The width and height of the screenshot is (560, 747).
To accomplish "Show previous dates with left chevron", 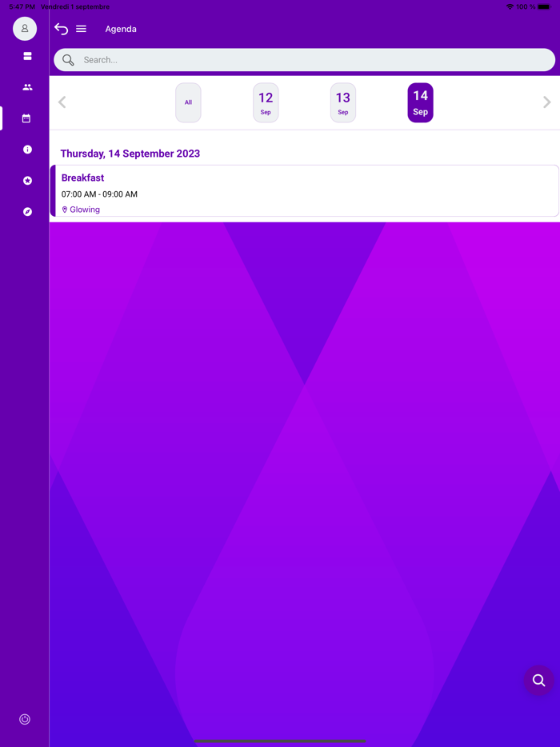I will (62, 102).
